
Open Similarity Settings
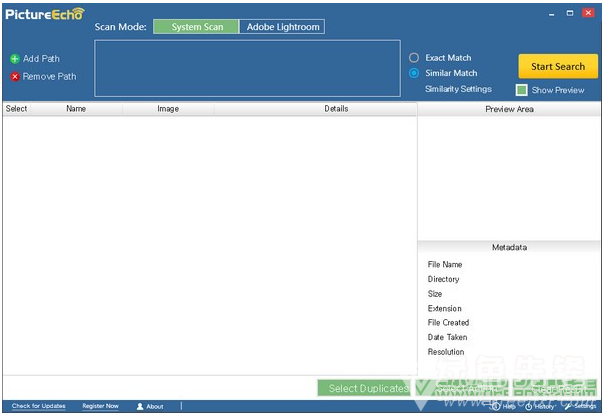click(x=458, y=89)
